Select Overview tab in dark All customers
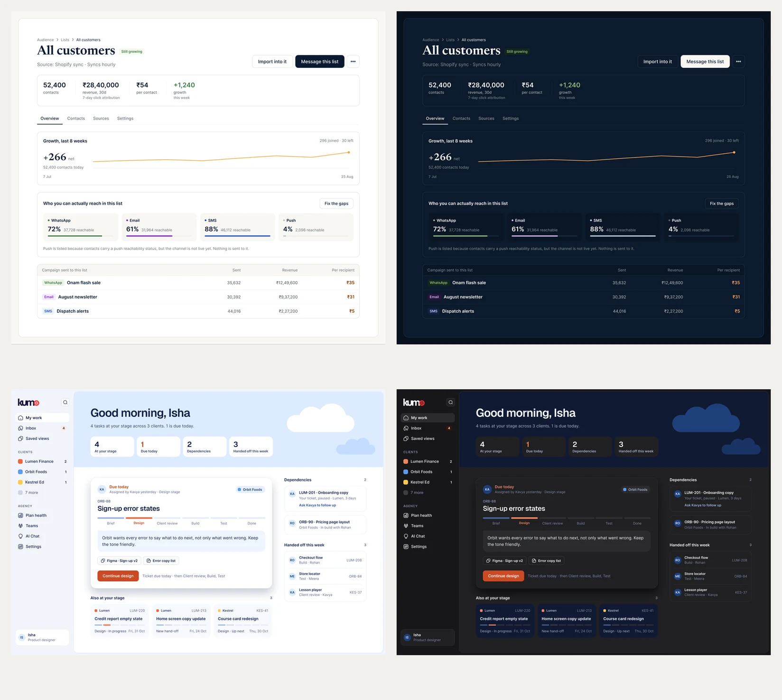This screenshot has width=782, height=700. coord(435,119)
